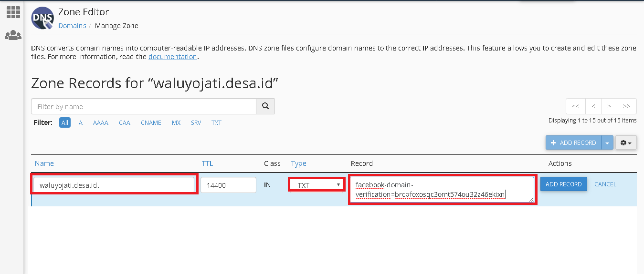Click the blue Add Record button in row
Screen dimensions: 644x274
click(563, 184)
